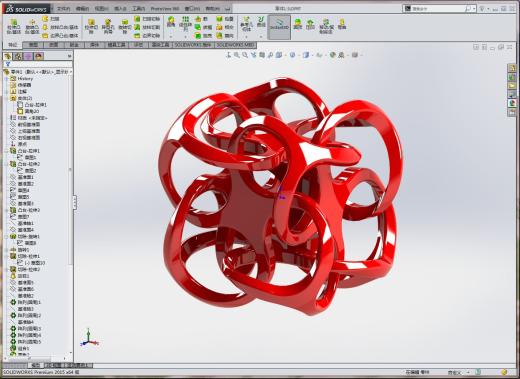
Task: Expand the History folder in tree
Action: click(x=6, y=79)
